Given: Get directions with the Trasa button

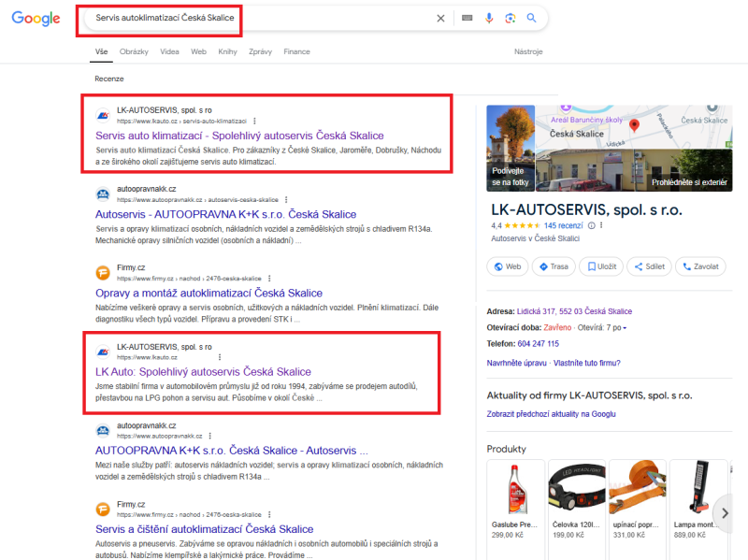Looking at the screenshot, I should 554,266.
